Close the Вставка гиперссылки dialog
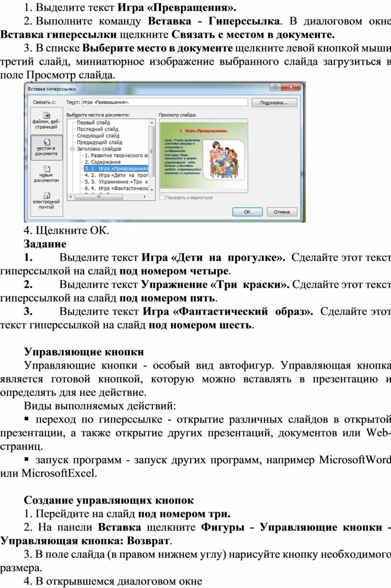Screen dimensions: 391x588 click(292, 88)
